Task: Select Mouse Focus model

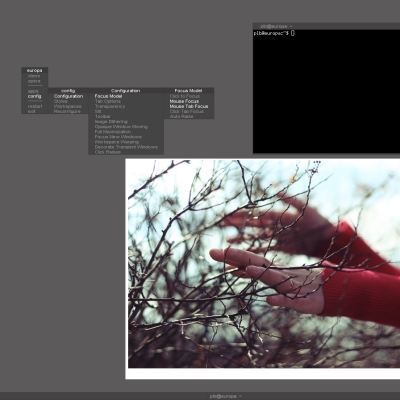Action: click(x=189, y=101)
